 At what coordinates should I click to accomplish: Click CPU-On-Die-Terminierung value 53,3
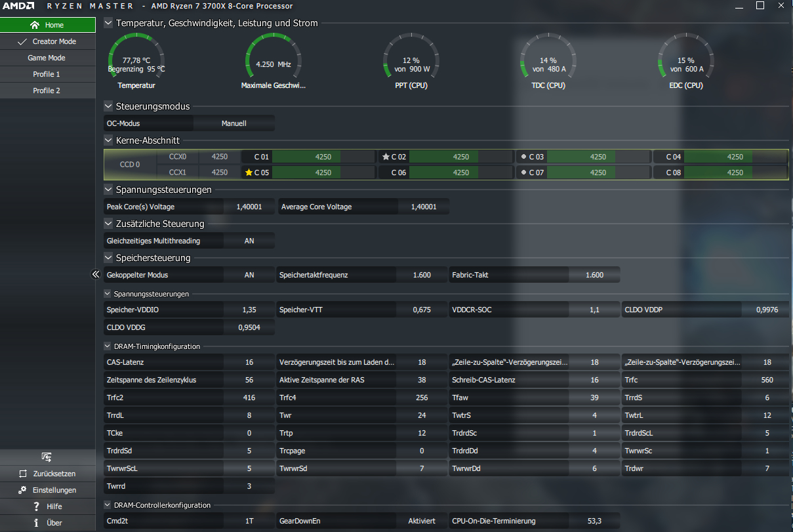[594, 521]
